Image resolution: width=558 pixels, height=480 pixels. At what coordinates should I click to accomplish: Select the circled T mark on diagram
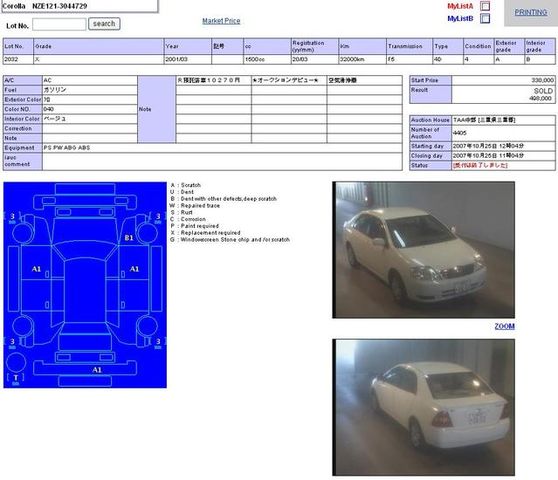pos(16,378)
